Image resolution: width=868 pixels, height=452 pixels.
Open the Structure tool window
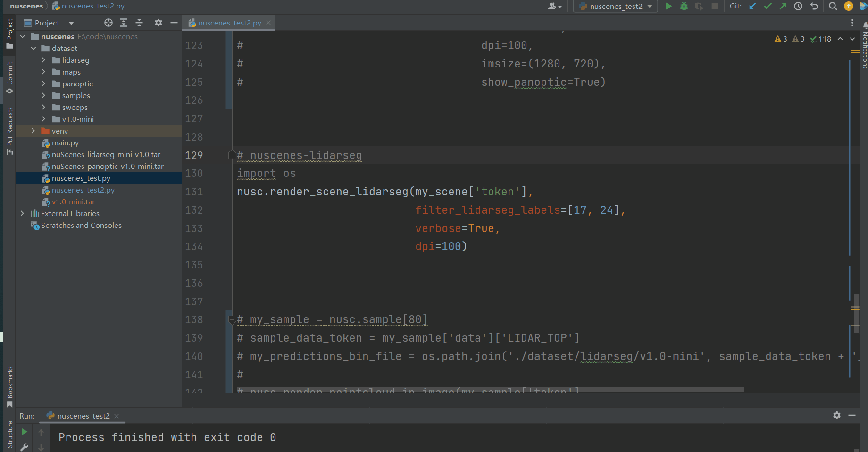coord(9,435)
